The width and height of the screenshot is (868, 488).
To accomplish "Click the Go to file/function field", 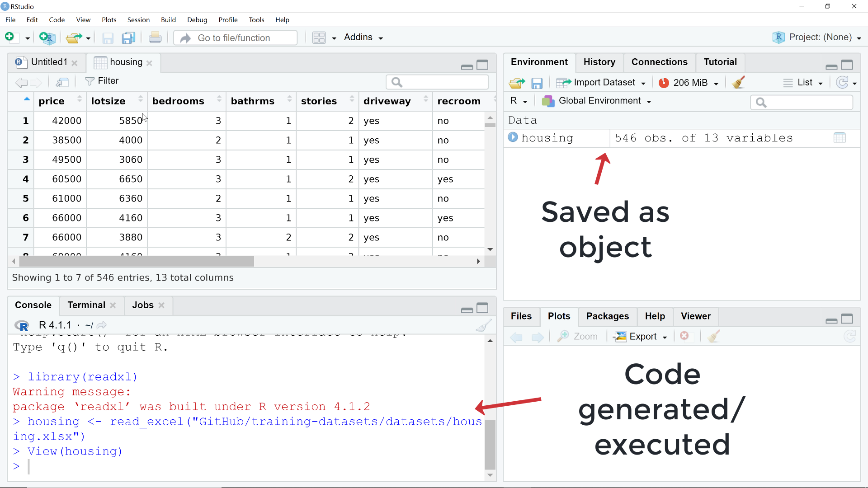I will pyautogui.click(x=235, y=38).
